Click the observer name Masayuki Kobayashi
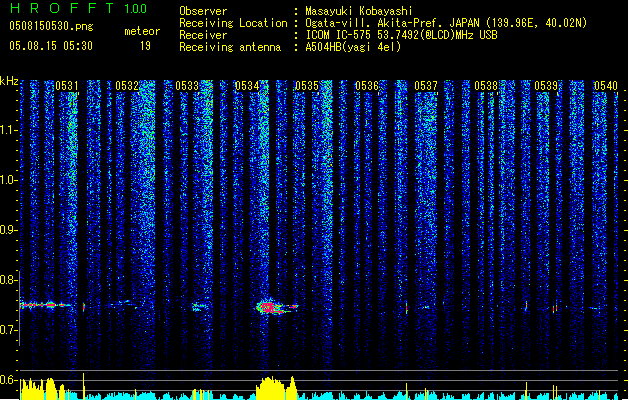Image resolution: width=629 pixels, height=400 pixels. click(x=359, y=11)
